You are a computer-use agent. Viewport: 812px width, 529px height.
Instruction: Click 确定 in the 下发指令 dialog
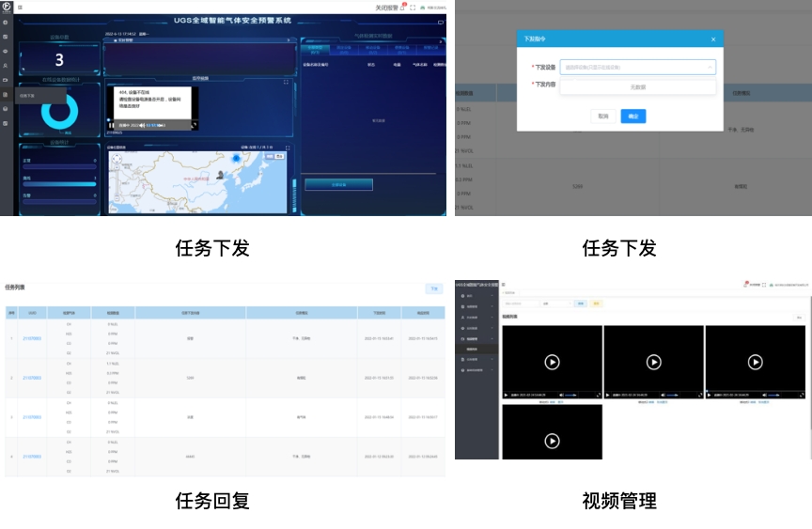[632, 116]
